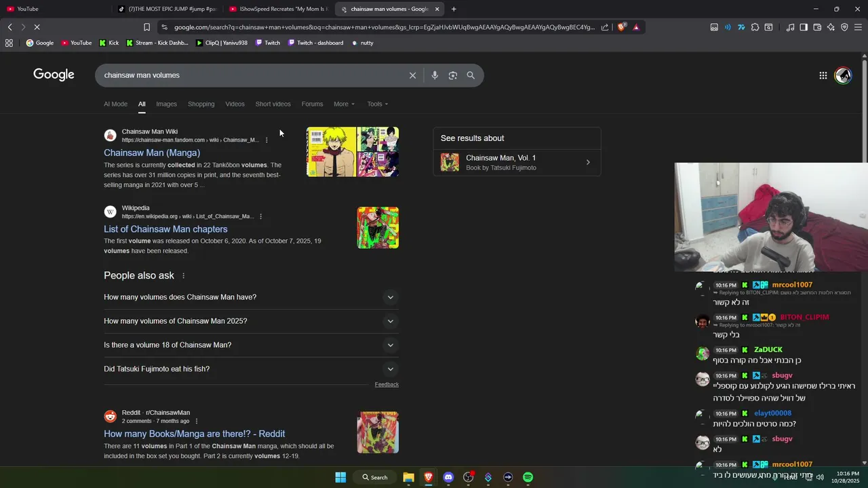Switch to the YouTube browser tab
The image size is (868, 488).
(54, 9)
